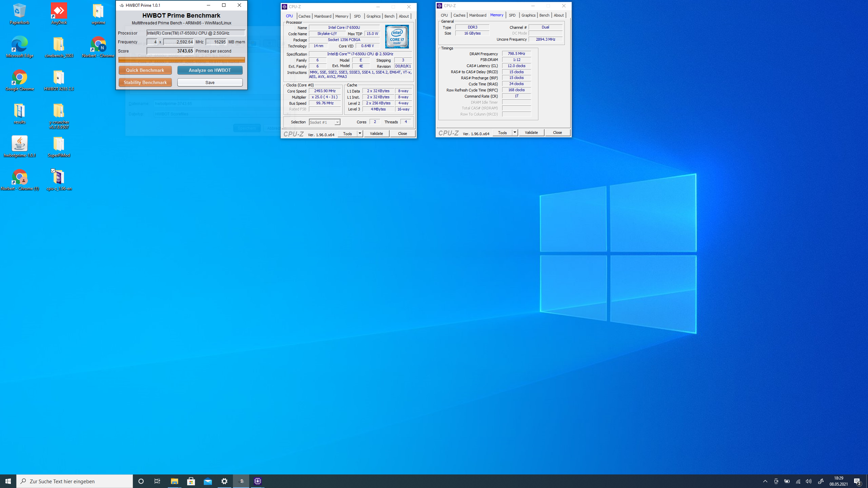Viewport: 868px width, 488px height.
Task: Click Tools button in left CPU-Z window
Action: 348,134
